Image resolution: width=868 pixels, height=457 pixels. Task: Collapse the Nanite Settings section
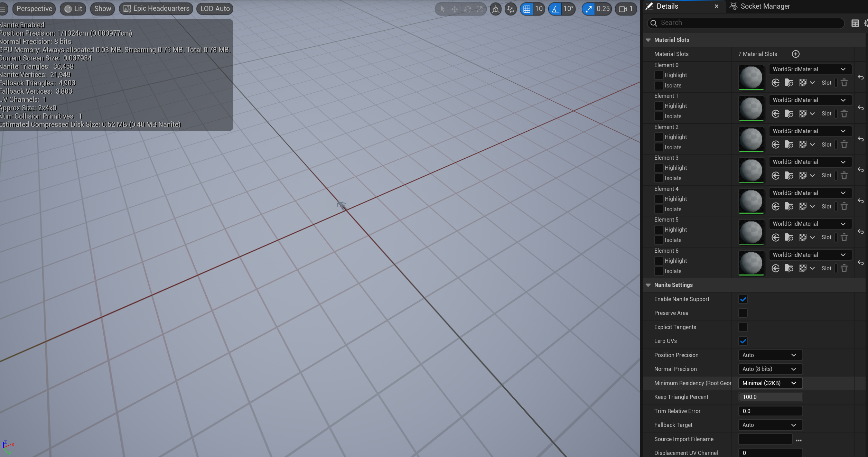(648, 285)
